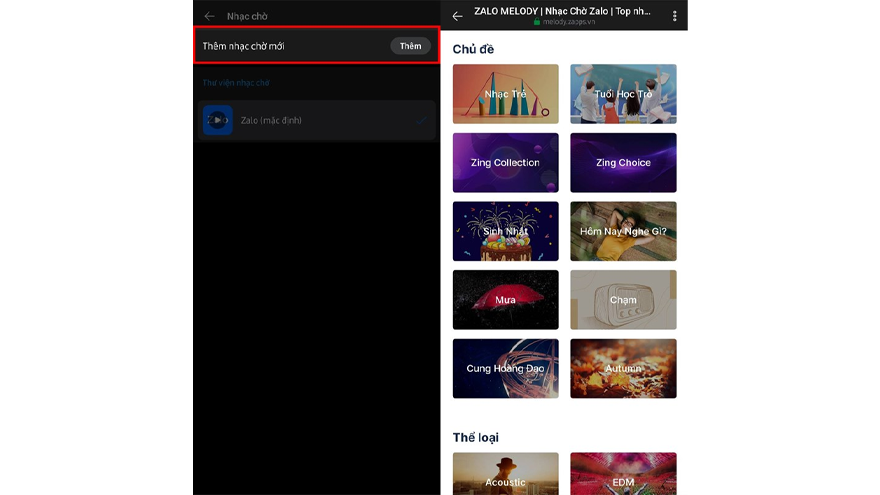
Task: Open the EDM genre card
Action: point(624,474)
